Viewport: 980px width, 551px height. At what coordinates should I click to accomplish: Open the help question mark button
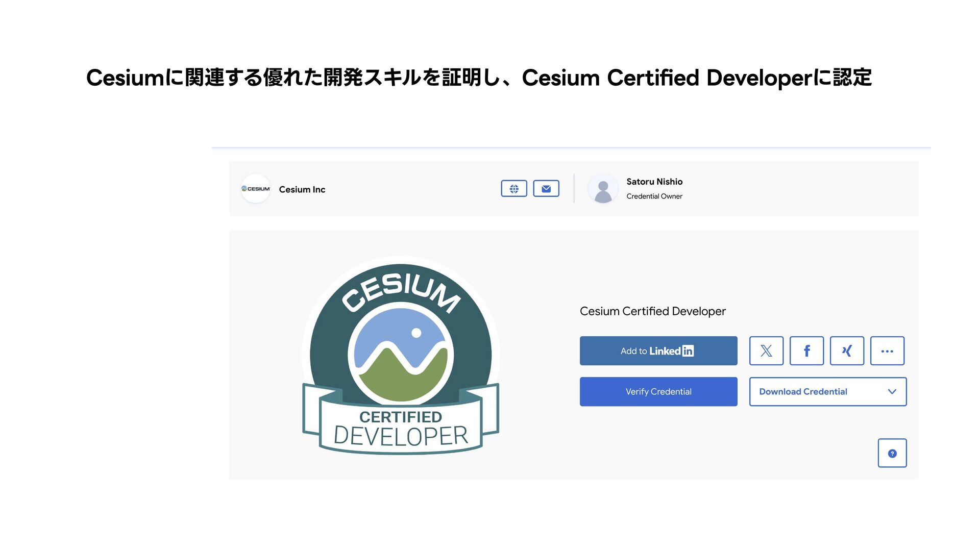tap(892, 453)
